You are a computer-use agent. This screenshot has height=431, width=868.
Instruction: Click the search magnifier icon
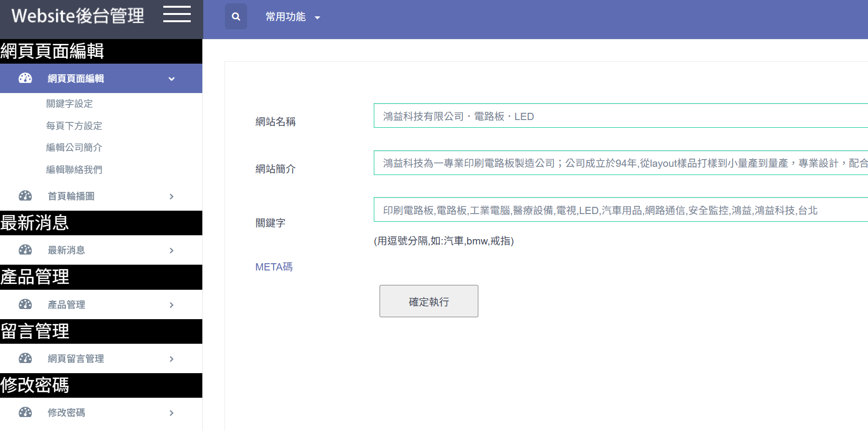[236, 17]
